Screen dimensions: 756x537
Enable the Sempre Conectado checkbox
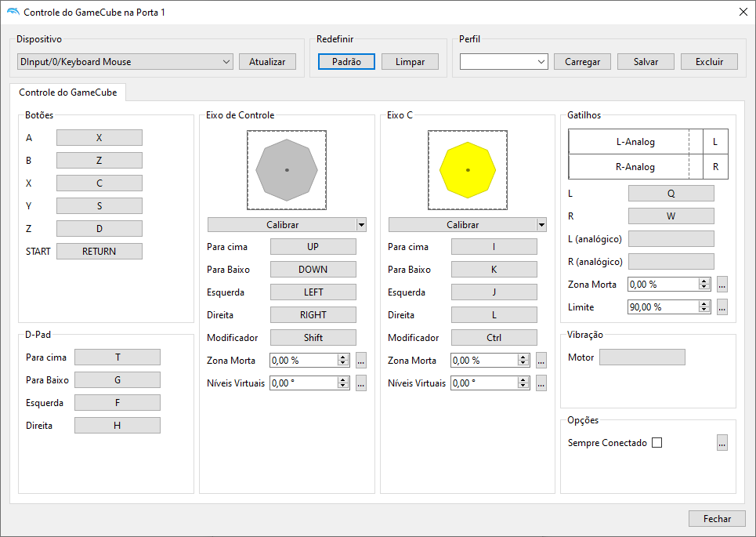[x=657, y=442]
